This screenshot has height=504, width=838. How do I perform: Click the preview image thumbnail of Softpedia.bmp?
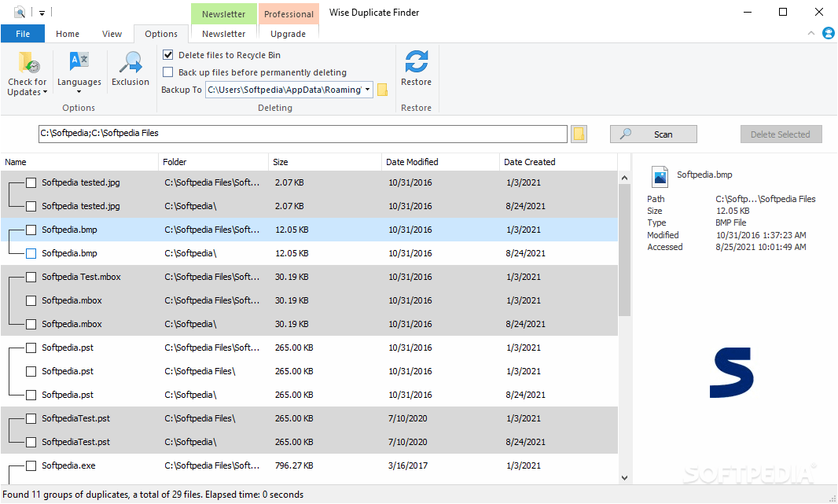tap(732, 373)
